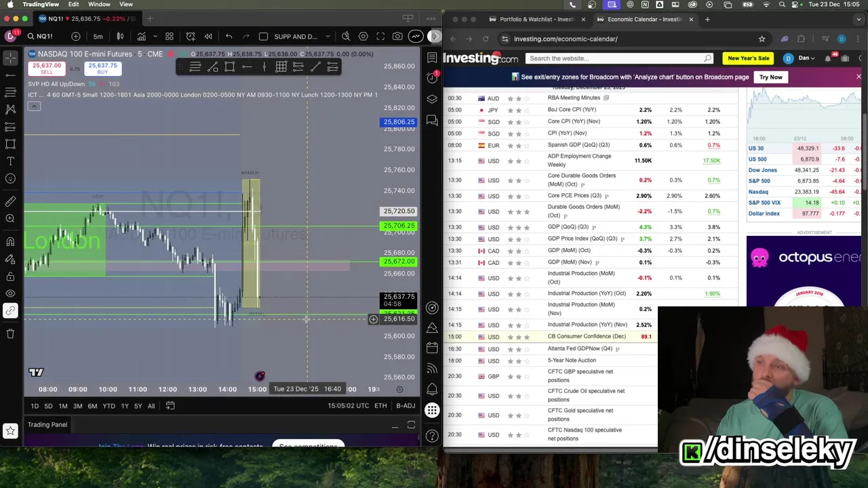Expand the SUPP AND D... layout dropdown
The image size is (868, 488).
coord(328,36)
